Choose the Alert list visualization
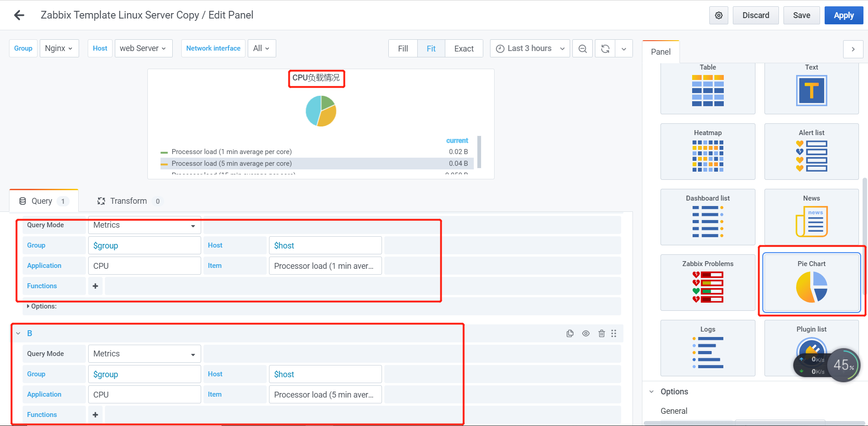868x426 pixels. point(811,151)
